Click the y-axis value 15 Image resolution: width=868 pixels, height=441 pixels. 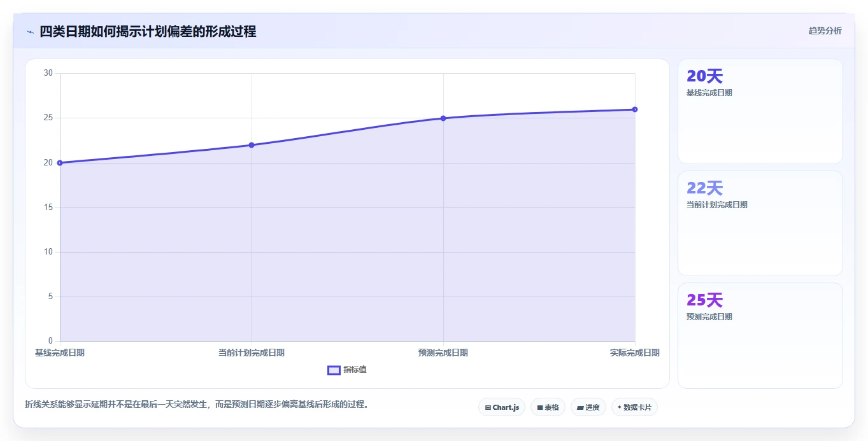pos(48,207)
